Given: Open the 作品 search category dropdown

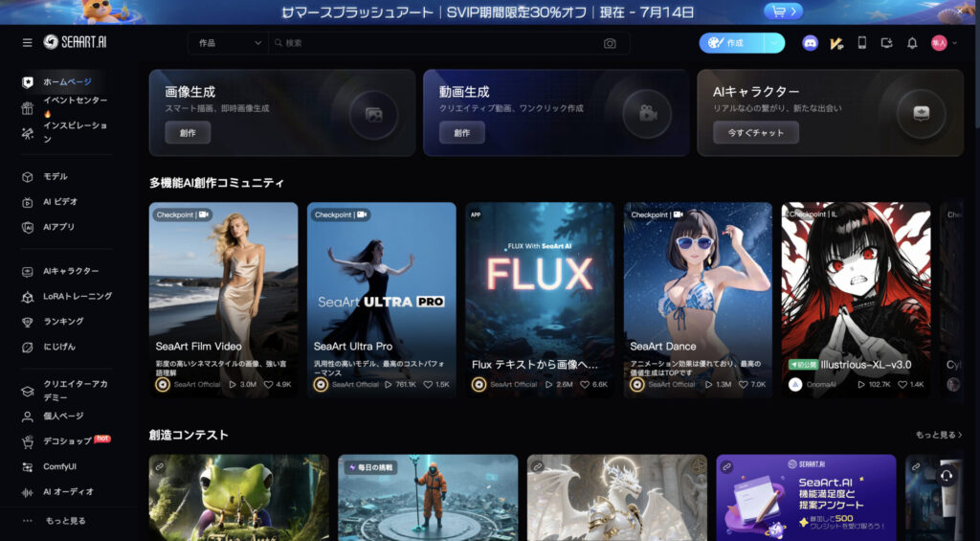Looking at the screenshot, I should 228,43.
